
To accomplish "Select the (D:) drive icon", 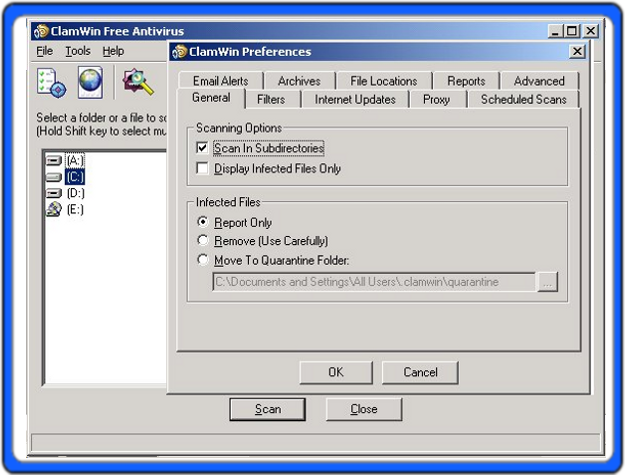I will click(x=54, y=193).
